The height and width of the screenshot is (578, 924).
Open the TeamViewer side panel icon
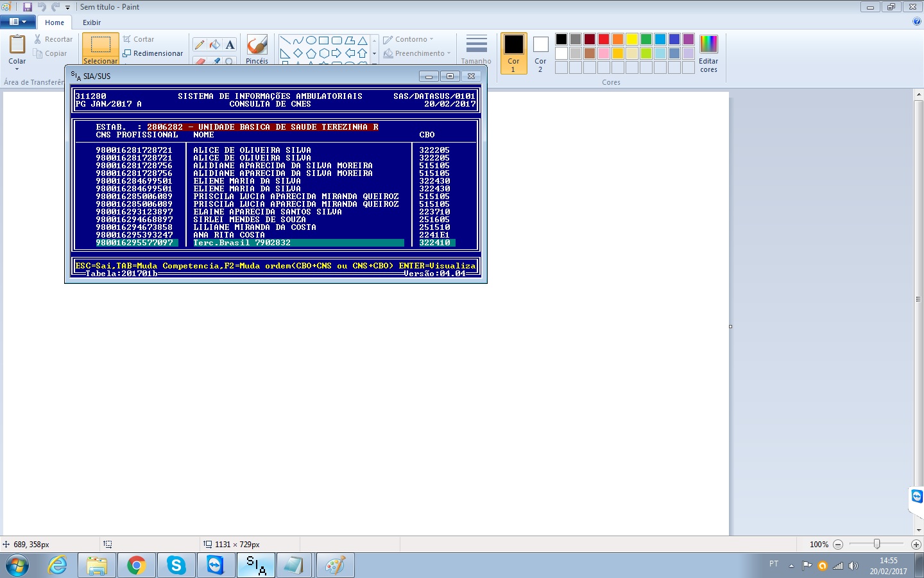click(917, 496)
